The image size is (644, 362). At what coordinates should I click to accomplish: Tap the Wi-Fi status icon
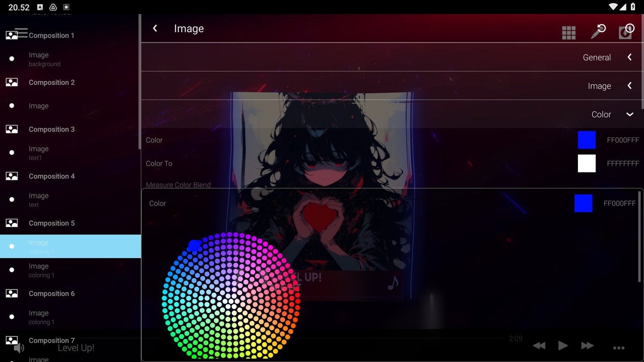click(x=613, y=7)
